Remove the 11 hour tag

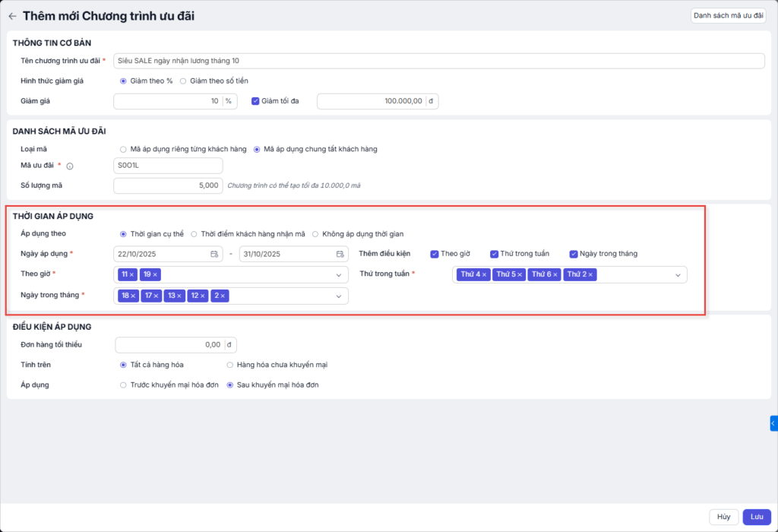pyautogui.click(x=131, y=274)
